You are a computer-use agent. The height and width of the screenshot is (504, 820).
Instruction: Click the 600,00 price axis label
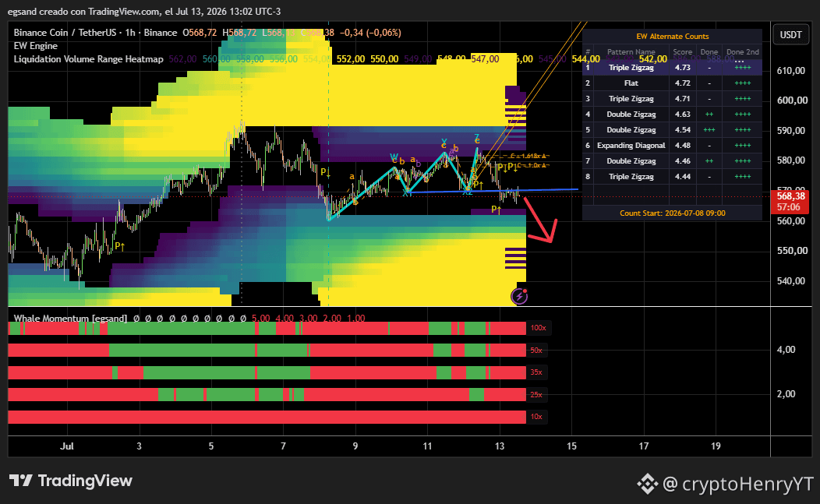coord(790,100)
